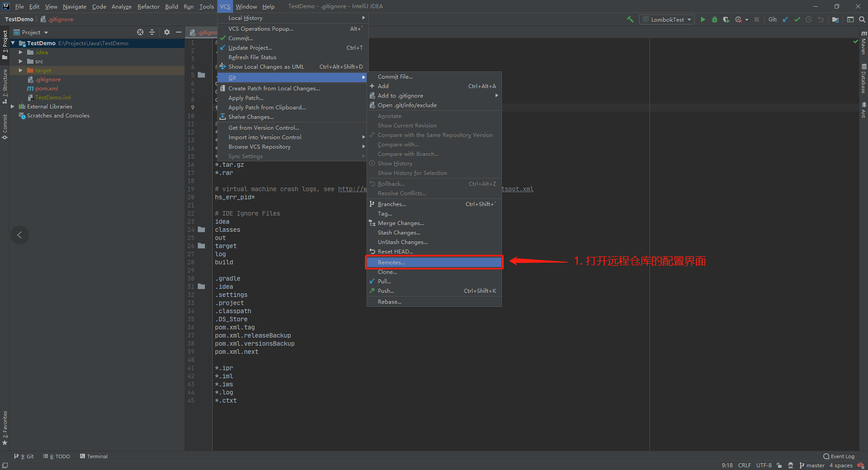The image size is (868, 470).
Task: Open the Event Log
Action: [x=839, y=456]
